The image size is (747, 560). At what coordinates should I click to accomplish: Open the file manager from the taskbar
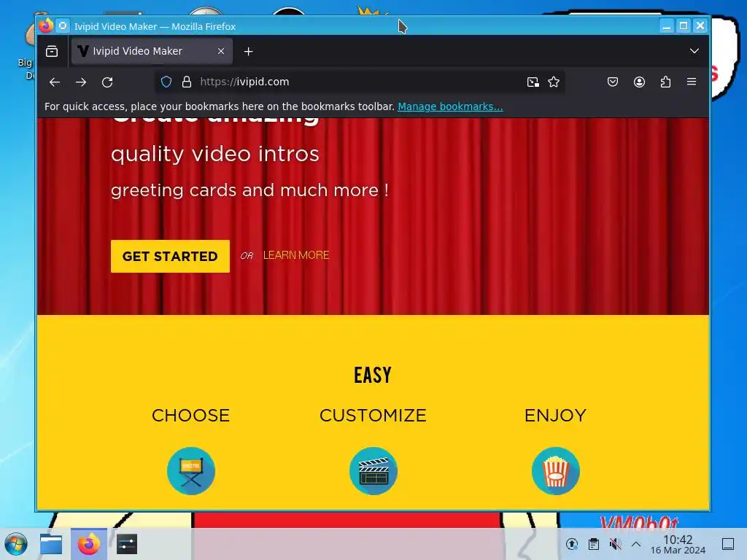click(x=51, y=544)
